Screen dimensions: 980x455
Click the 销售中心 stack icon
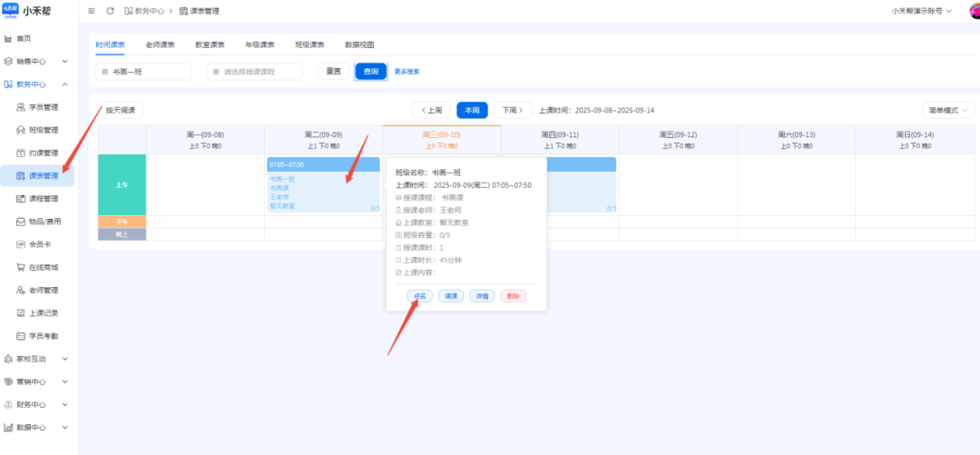(x=8, y=62)
